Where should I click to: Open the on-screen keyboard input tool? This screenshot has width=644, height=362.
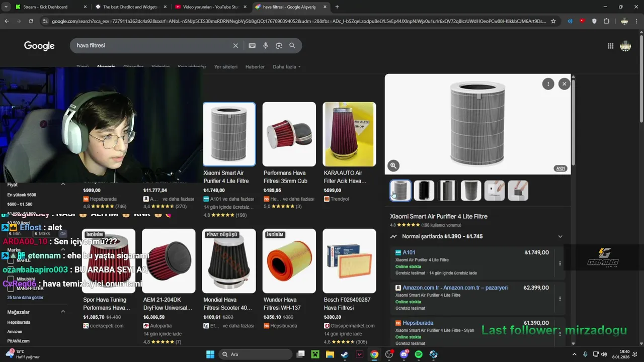click(252, 46)
